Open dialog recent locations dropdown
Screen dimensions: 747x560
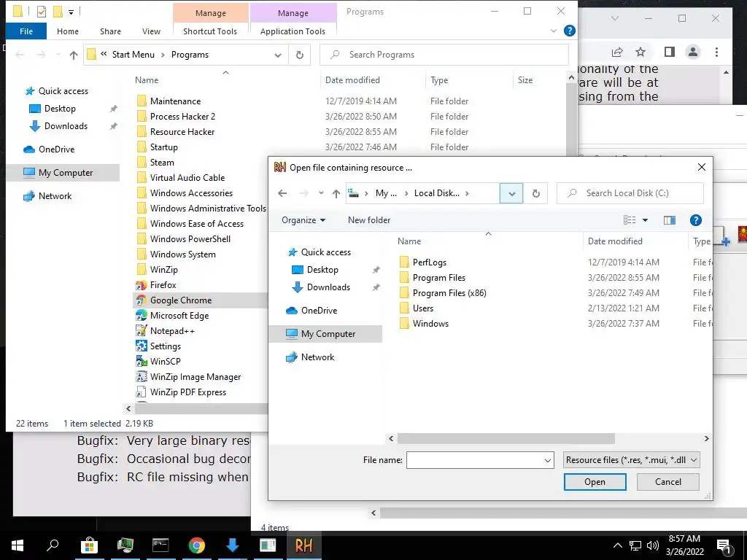point(321,193)
